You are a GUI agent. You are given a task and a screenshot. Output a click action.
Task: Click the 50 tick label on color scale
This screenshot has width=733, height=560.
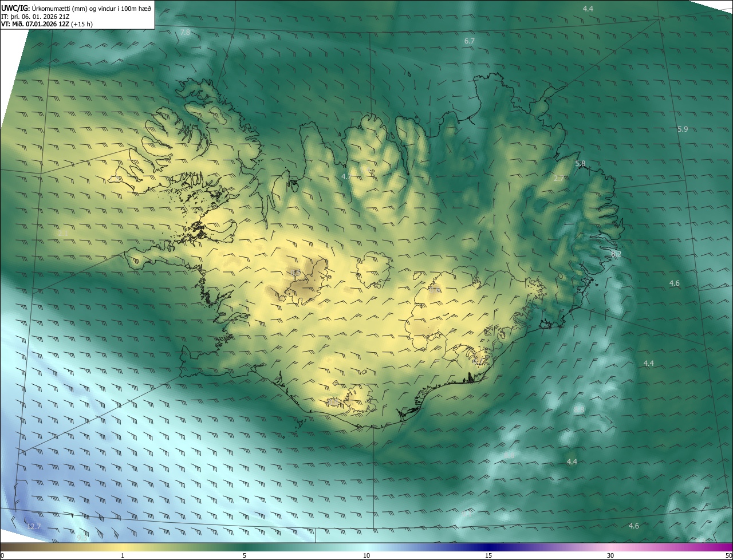click(x=728, y=556)
